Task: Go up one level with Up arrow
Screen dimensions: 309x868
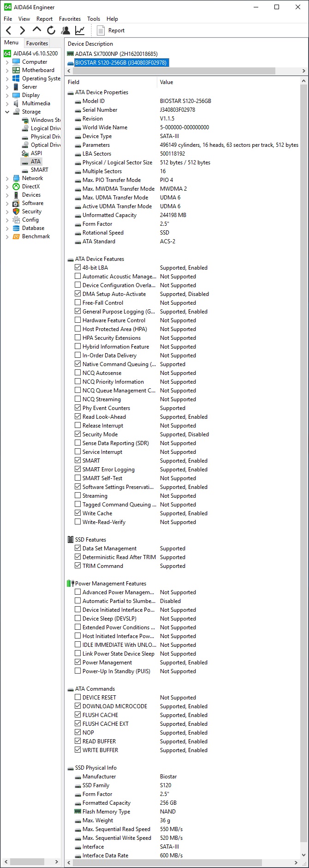Action: 37,30
